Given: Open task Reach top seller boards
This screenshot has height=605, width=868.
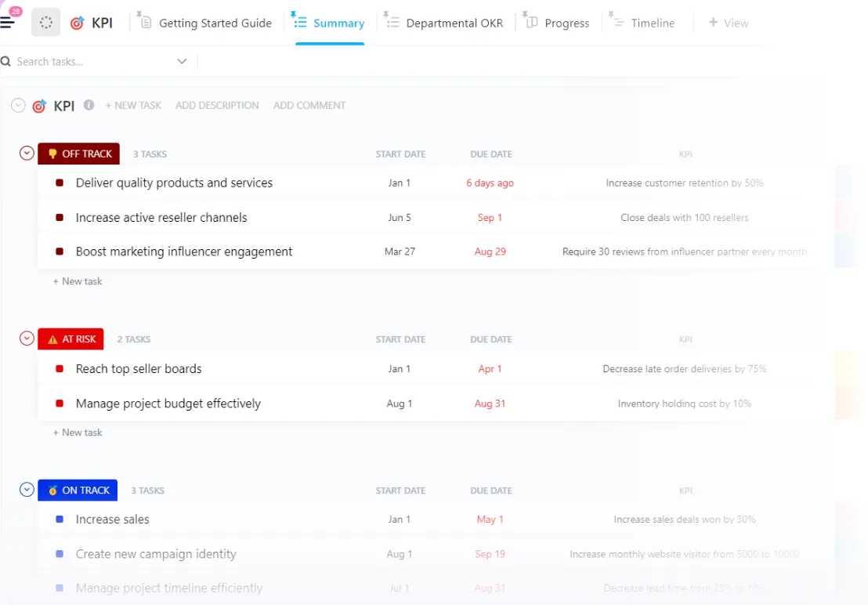Looking at the screenshot, I should pos(139,368).
